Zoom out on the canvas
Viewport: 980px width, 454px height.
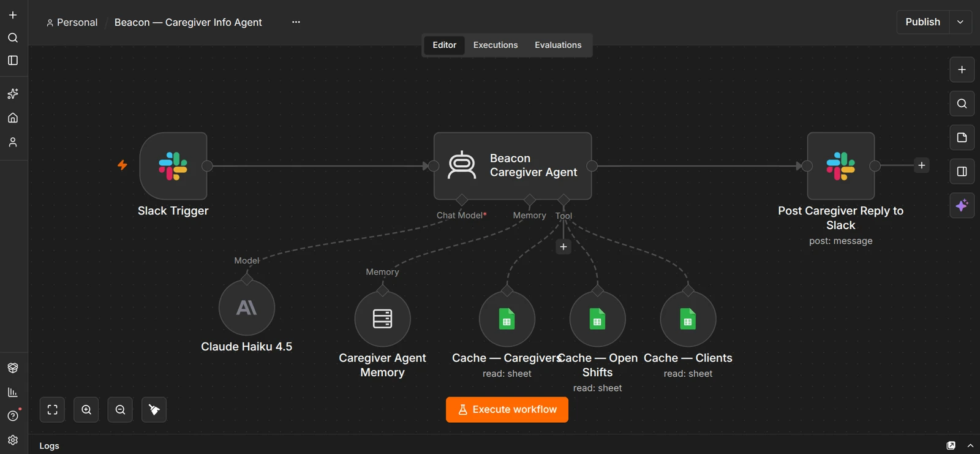120,410
